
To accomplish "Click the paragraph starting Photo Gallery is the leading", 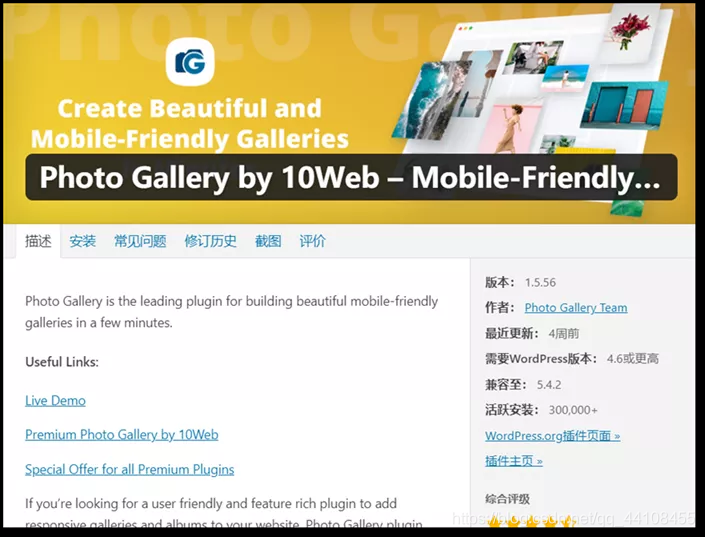I will (x=232, y=312).
